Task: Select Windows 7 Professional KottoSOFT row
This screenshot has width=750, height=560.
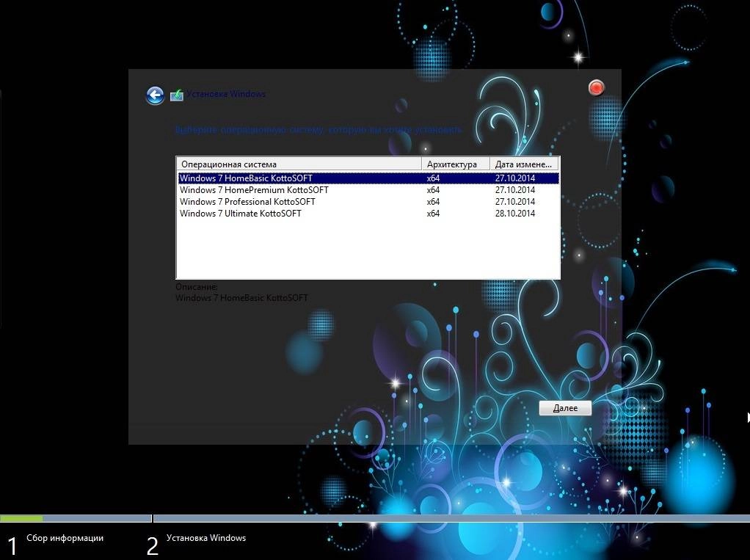Action: pos(368,201)
